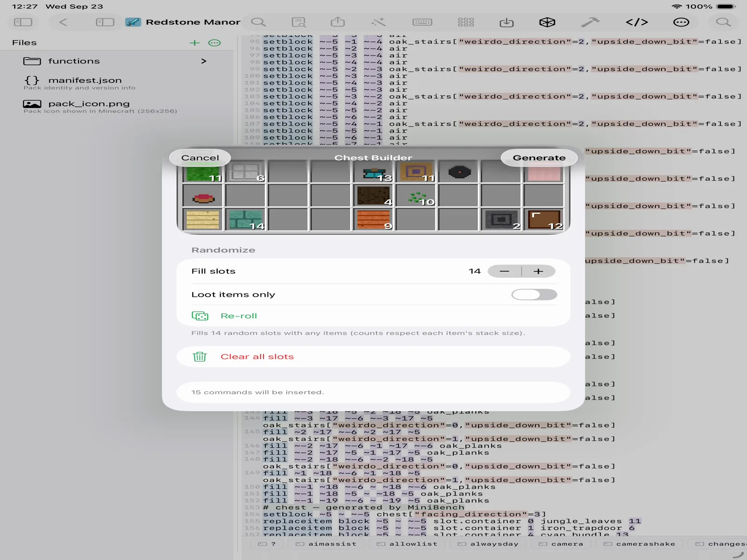Select the teal bricks slot with count 14
The width and height of the screenshot is (747, 560).
click(246, 219)
